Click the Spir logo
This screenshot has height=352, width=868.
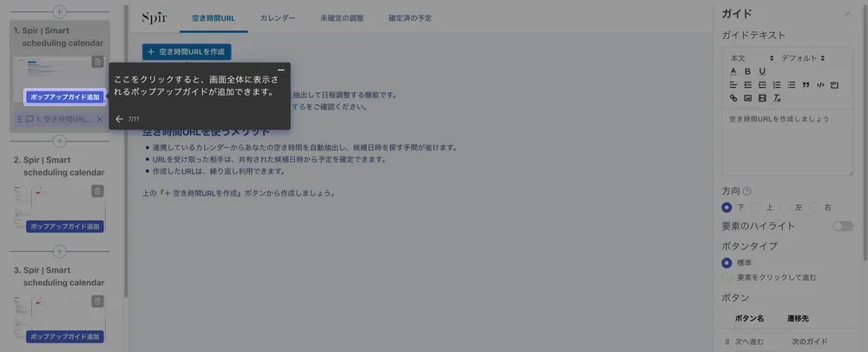(154, 17)
